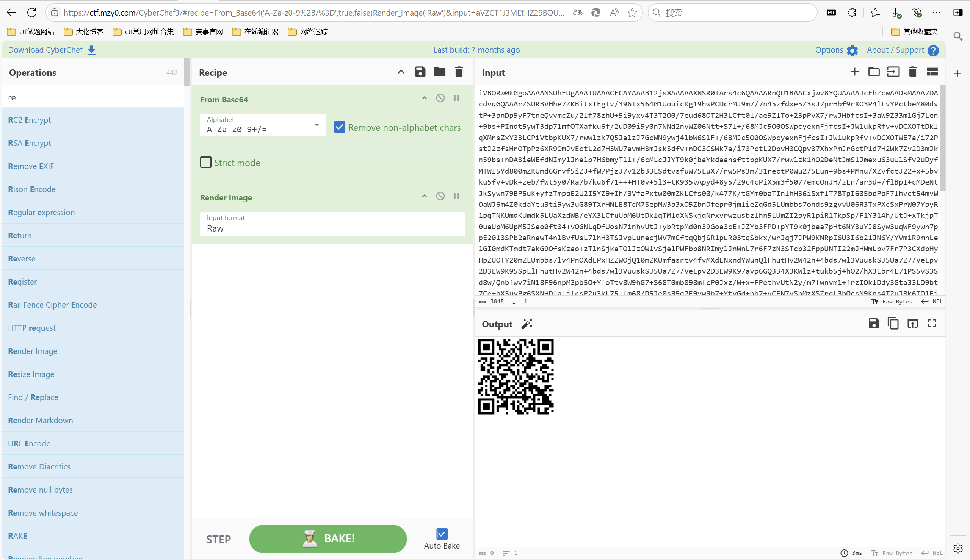Open browser settings and more menu
The height and width of the screenshot is (560, 970).
point(936,13)
